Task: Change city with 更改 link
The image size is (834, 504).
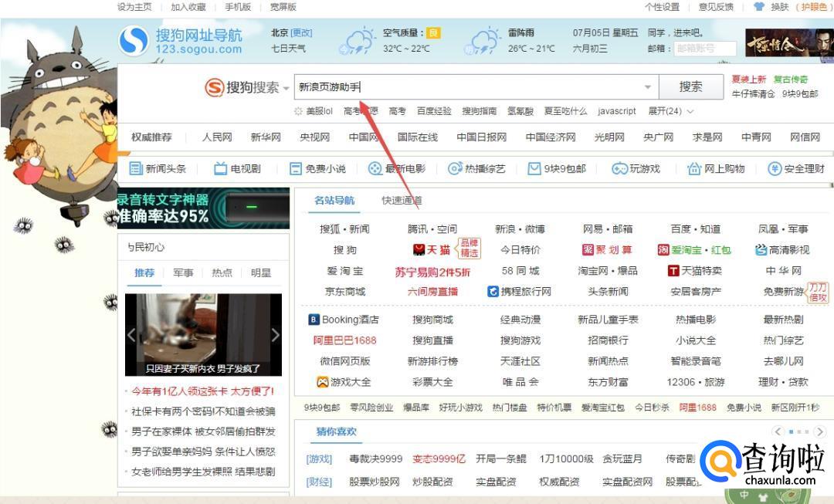Action: 302,33
